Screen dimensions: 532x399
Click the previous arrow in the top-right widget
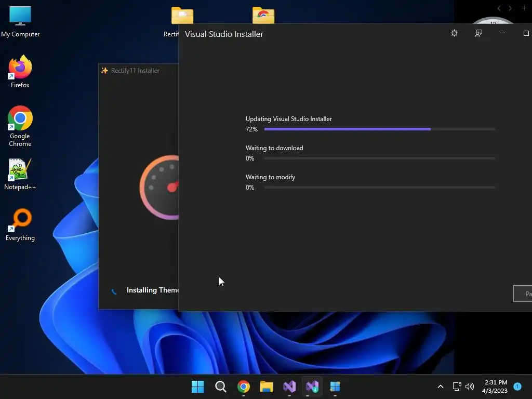click(x=499, y=8)
